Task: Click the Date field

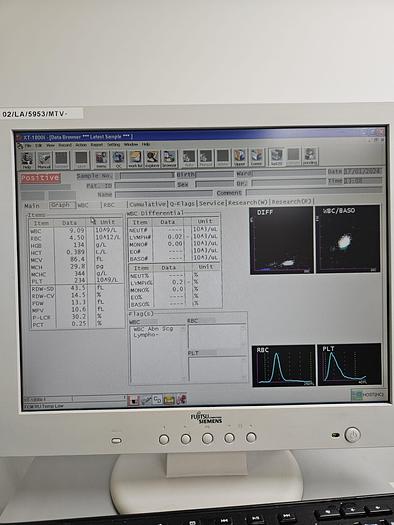Action: [x=363, y=171]
